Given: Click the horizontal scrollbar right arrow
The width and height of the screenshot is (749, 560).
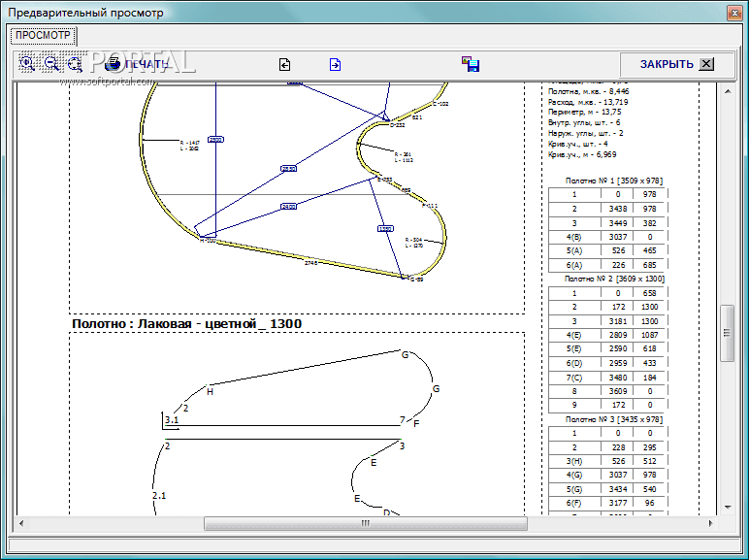Looking at the screenshot, I should (710, 523).
